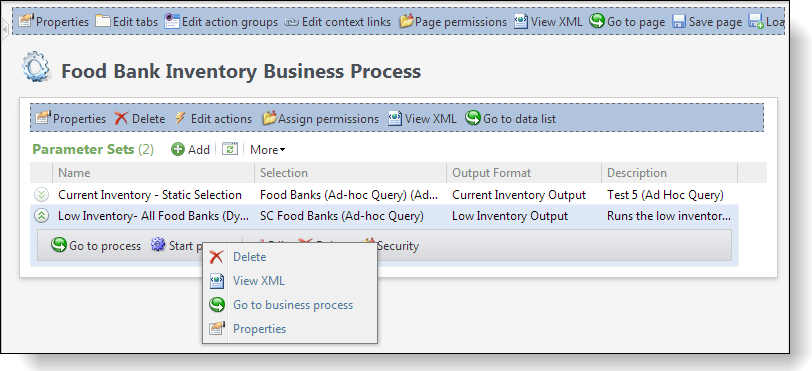
Task: Expand the Current Inventory - Static Selection row
Action: [x=41, y=195]
